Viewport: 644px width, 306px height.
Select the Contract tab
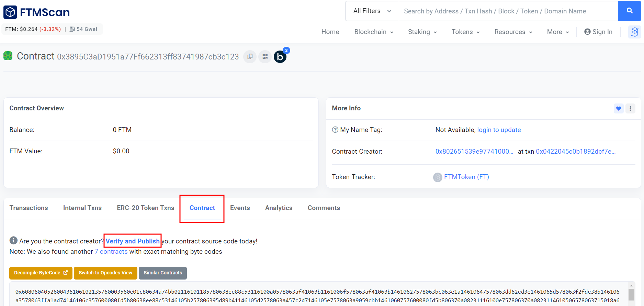point(202,208)
